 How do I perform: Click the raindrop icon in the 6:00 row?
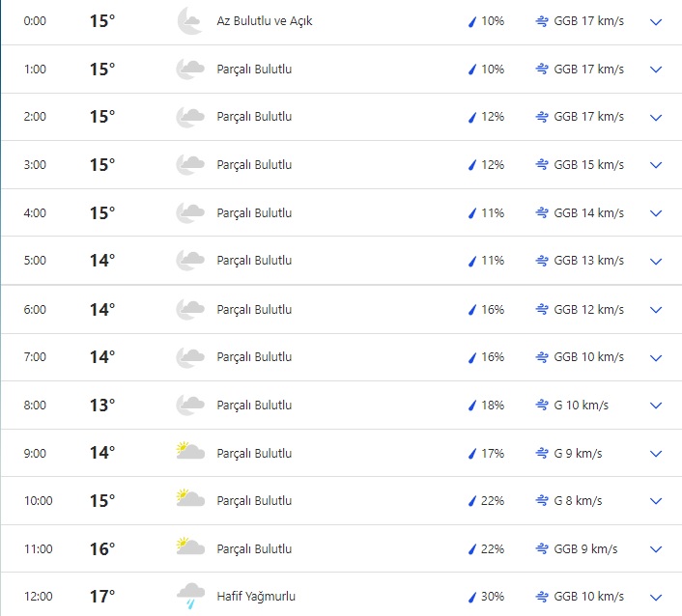(x=472, y=310)
